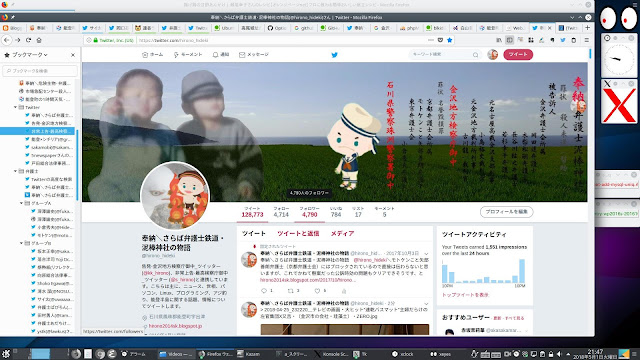Click the browser Forward arrow
This screenshot has height=360, width=640.
(18, 40)
